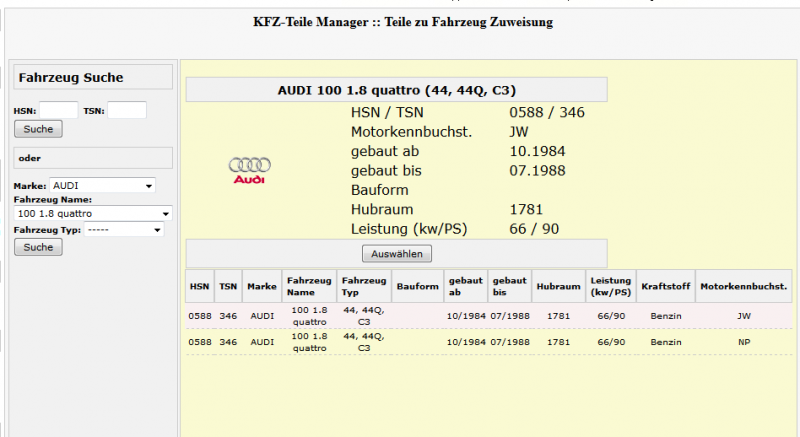Click the Suche button below Fahrzeug Typ
This screenshot has height=437, width=800.
pyautogui.click(x=38, y=247)
